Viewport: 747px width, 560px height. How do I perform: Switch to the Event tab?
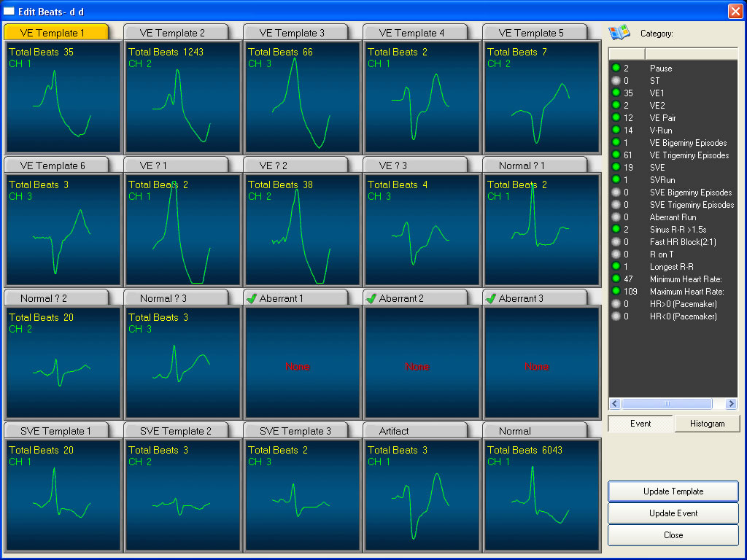click(640, 424)
